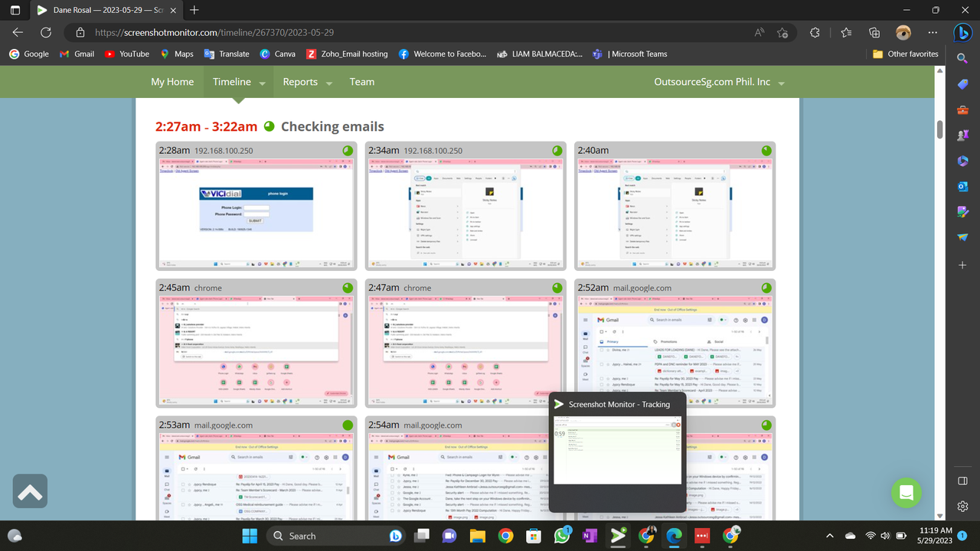
Task: Open Edge sidebar settings gear
Action: [963, 506]
